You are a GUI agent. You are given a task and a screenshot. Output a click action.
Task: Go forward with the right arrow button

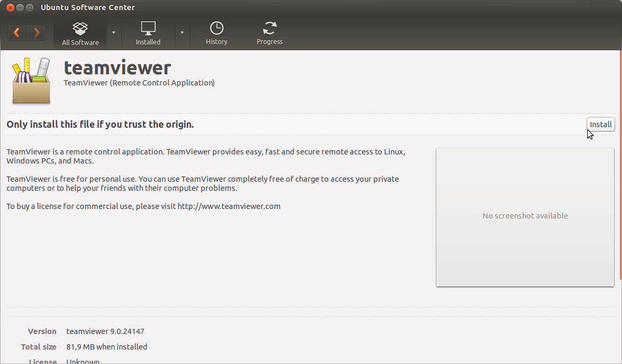pos(36,33)
